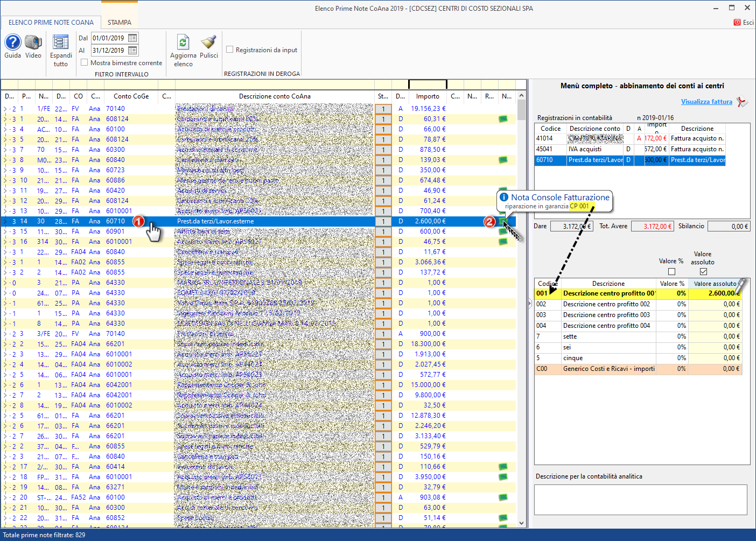
Task: Click the scroll down arrow of the list
Action: point(521,523)
